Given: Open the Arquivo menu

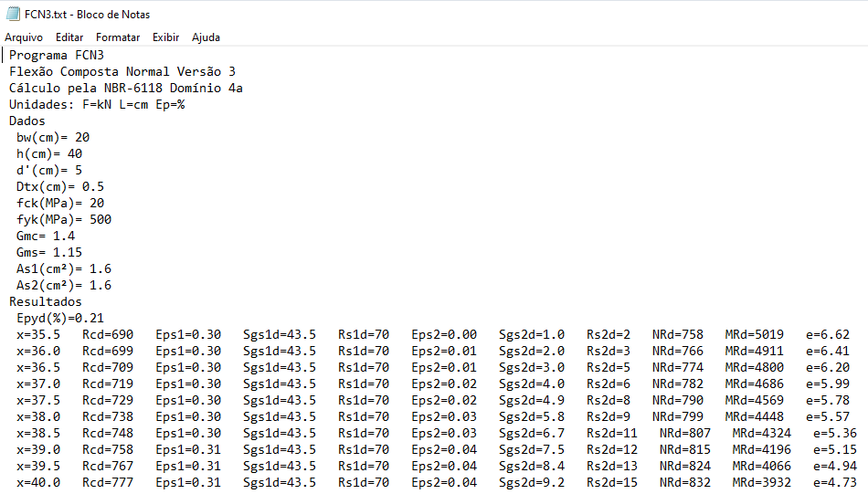Looking at the screenshot, I should tap(24, 37).
